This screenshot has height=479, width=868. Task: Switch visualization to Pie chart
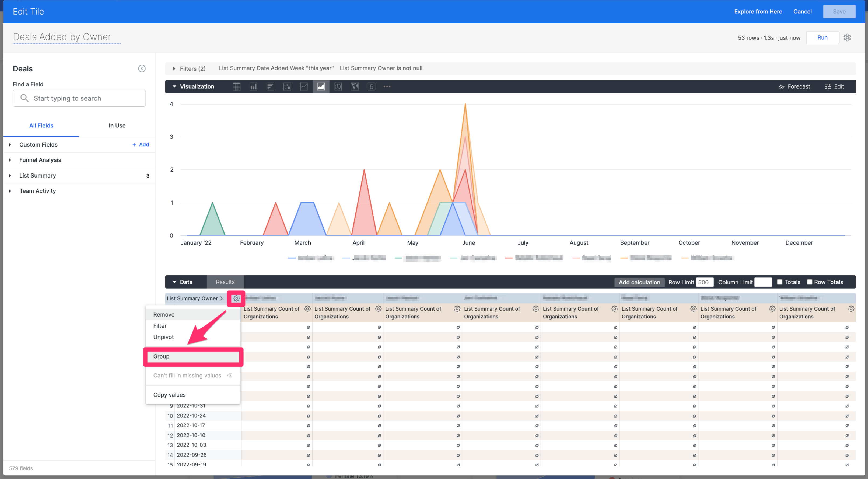(338, 87)
